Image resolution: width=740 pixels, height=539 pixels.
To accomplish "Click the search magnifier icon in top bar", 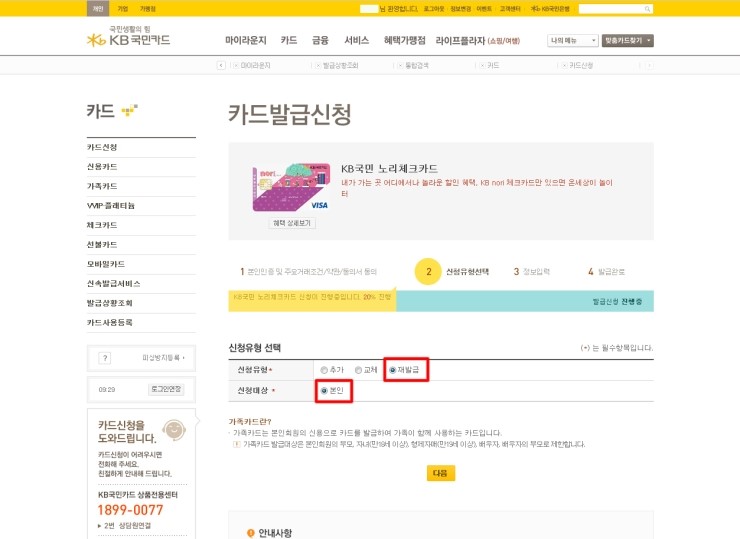I will point(648,9).
